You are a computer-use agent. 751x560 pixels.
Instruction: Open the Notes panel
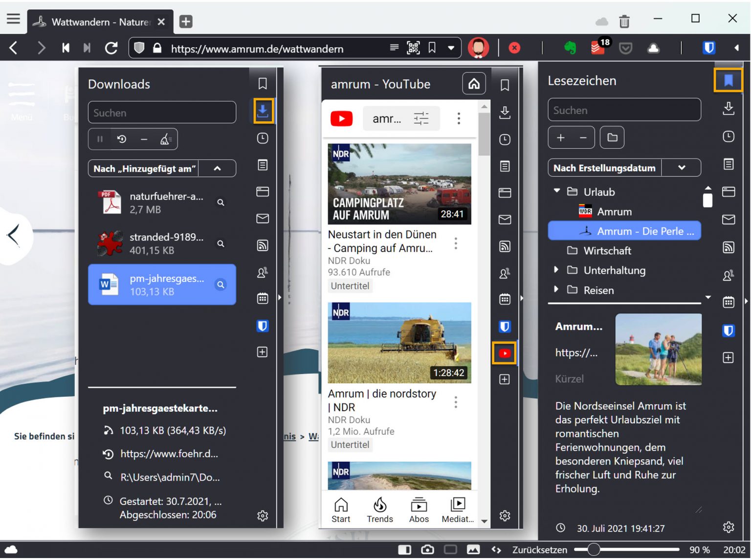728,165
